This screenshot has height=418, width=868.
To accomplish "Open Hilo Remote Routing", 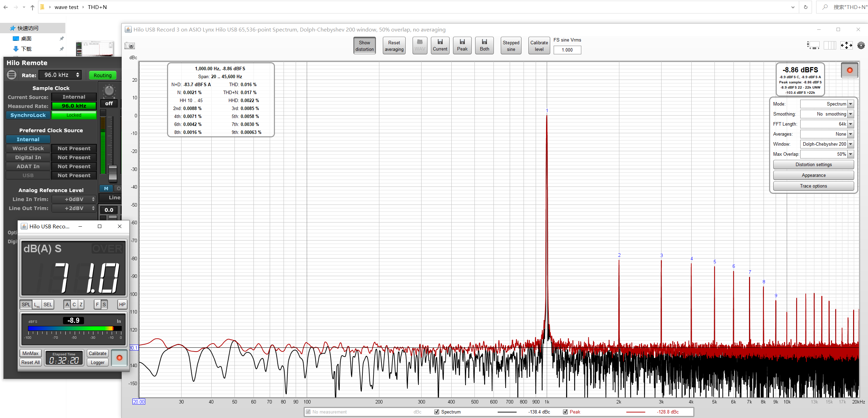I will 103,75.
